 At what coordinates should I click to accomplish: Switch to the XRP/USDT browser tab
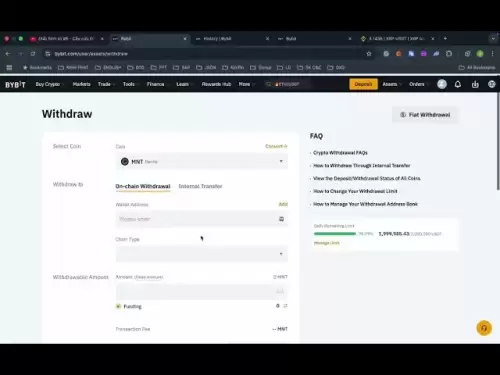pos(397,39)
